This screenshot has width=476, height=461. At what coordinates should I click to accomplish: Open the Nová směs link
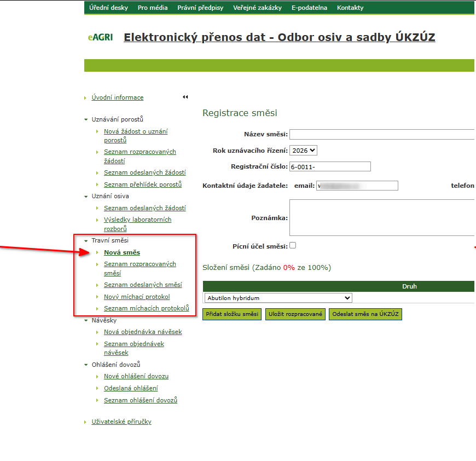tap(122, 252)
